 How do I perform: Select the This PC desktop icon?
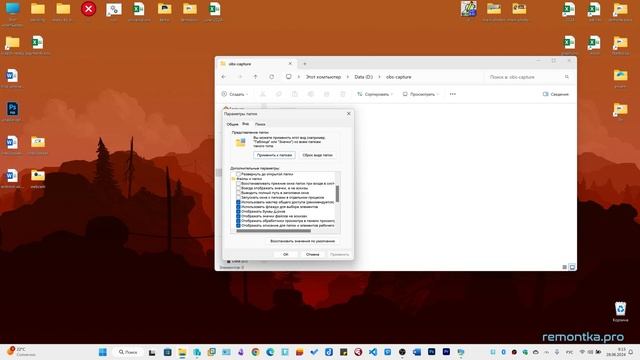(12, 12)
